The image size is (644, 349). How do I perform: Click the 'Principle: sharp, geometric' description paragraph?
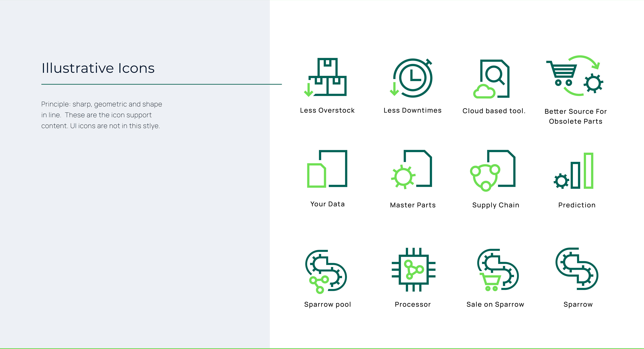(x=101, y=115)
